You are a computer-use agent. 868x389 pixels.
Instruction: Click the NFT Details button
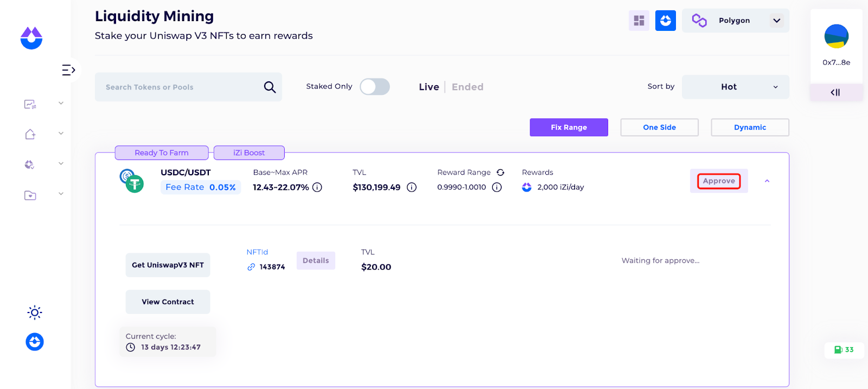click(316, 260)
